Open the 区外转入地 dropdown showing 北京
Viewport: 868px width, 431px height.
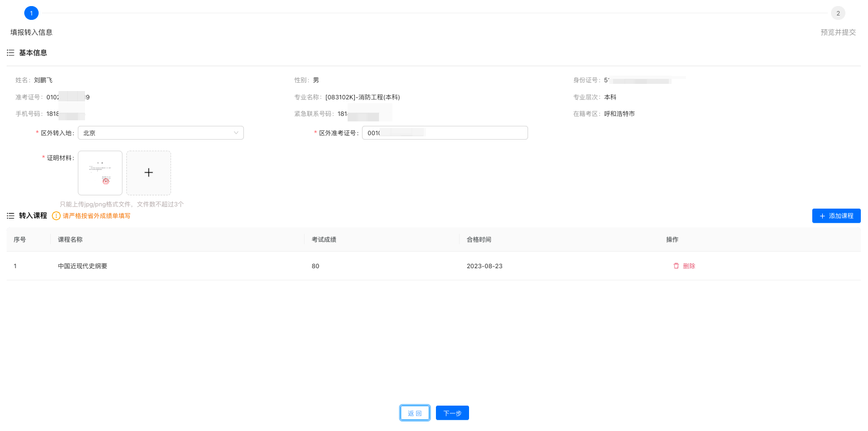(161, 133)
